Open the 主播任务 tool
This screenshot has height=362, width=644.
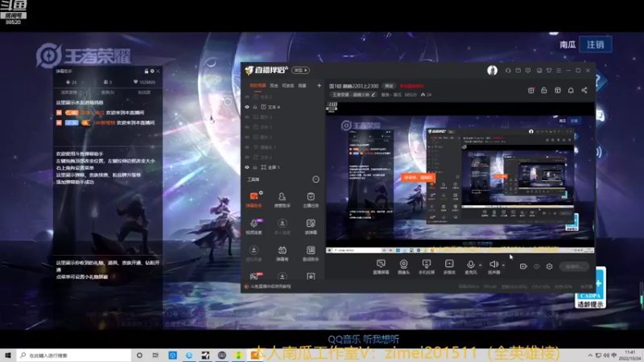pyautogui.click(x=311, y=200)
